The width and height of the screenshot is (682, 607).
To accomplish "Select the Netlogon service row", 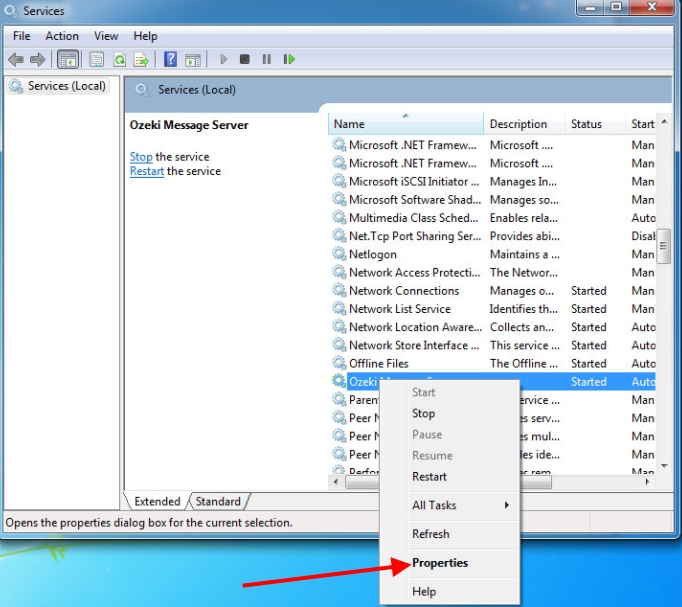I will tap(373, 254).
